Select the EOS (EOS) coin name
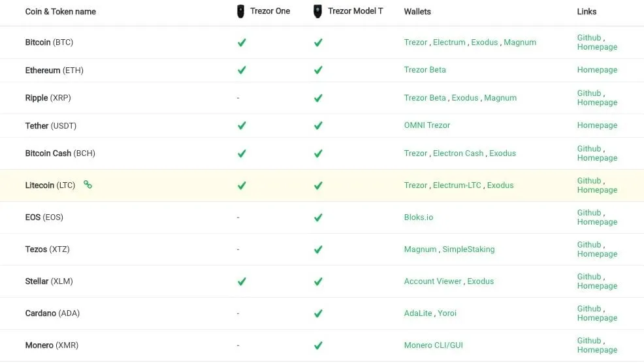 44,217
